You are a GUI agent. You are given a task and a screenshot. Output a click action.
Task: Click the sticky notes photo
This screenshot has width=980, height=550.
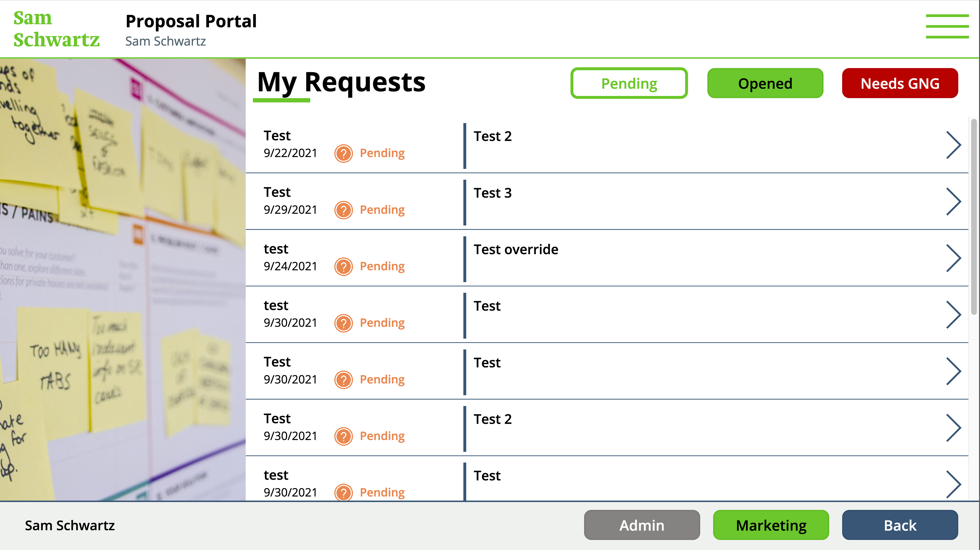122,279
